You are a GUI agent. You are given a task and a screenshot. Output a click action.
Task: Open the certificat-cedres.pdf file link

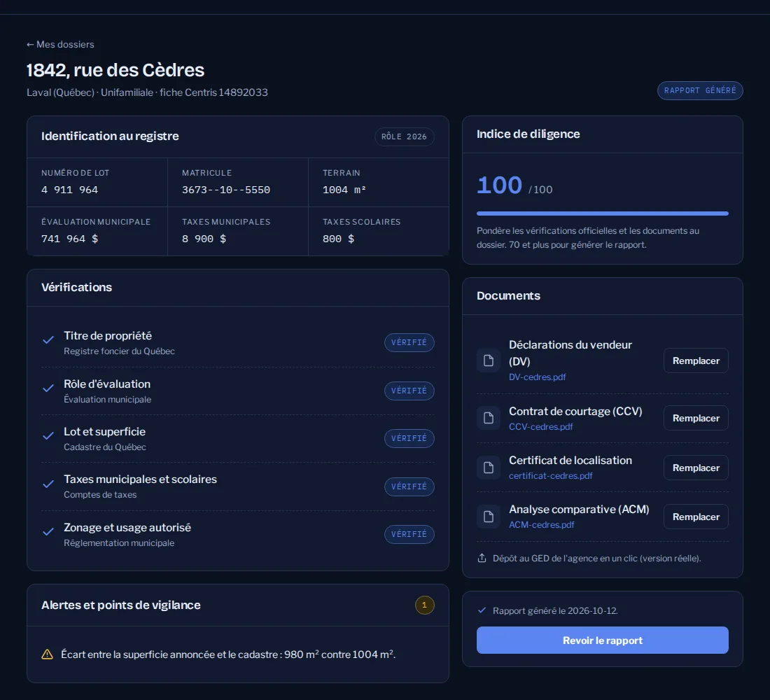pyautogui.click(x=550, y=475)
